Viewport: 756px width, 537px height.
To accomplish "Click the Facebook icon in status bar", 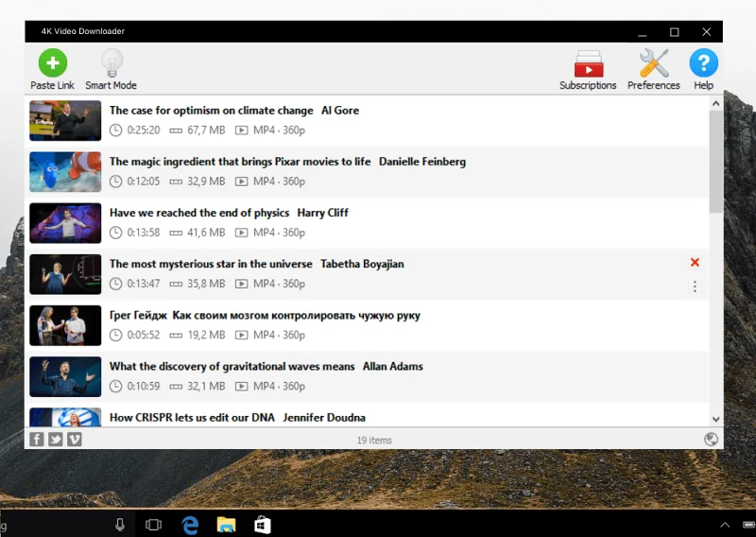I will [37, 439].
